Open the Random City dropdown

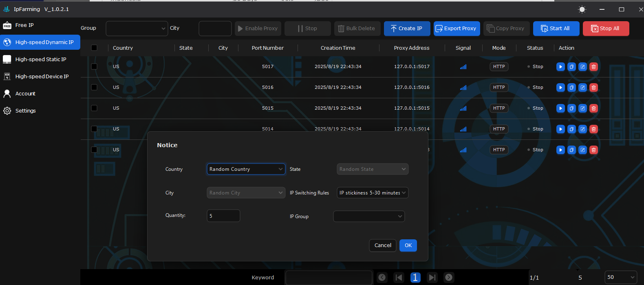tap(246, 193)
